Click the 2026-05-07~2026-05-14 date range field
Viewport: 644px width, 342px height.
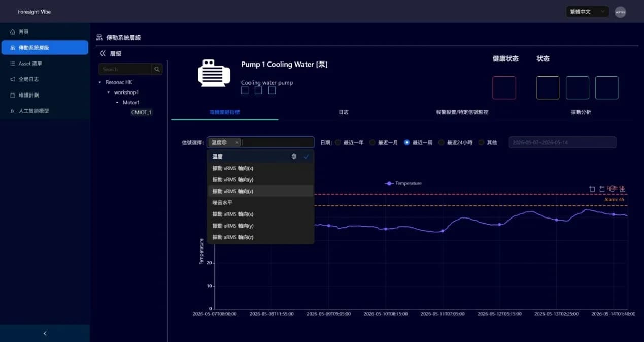562,143
